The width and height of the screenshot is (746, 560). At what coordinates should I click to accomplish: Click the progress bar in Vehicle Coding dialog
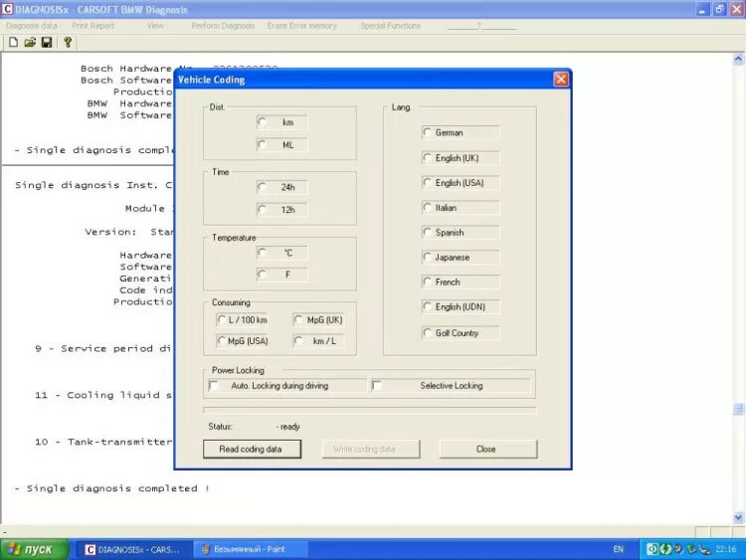[370, 410]
